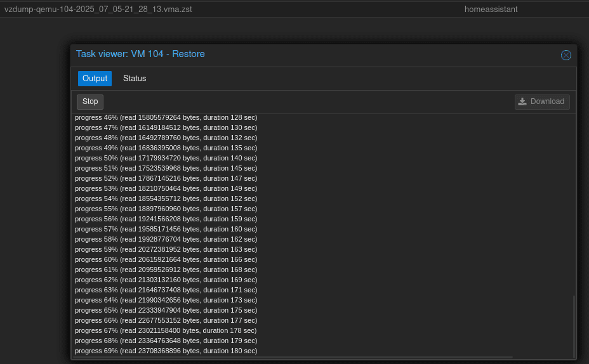Select the progress 59% log line
Image resolution: width=589 pixels, height=364 pixels.
click(166, 249)
